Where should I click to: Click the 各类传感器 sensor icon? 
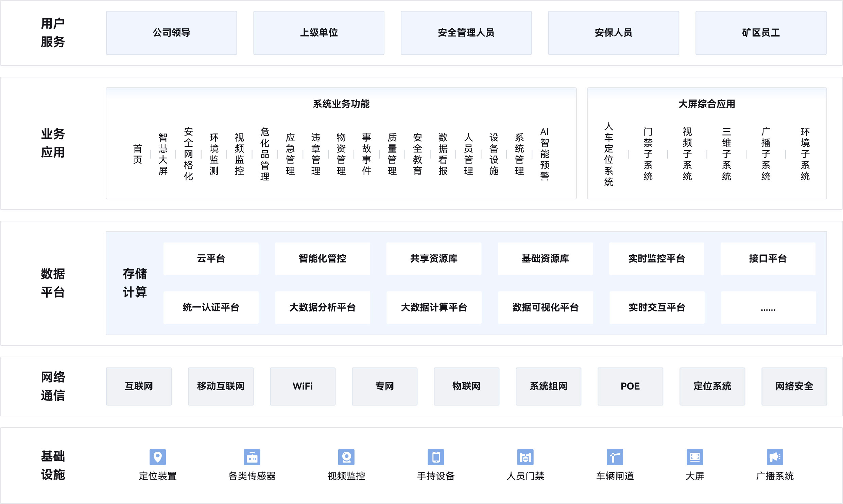(x=252, y=457)
